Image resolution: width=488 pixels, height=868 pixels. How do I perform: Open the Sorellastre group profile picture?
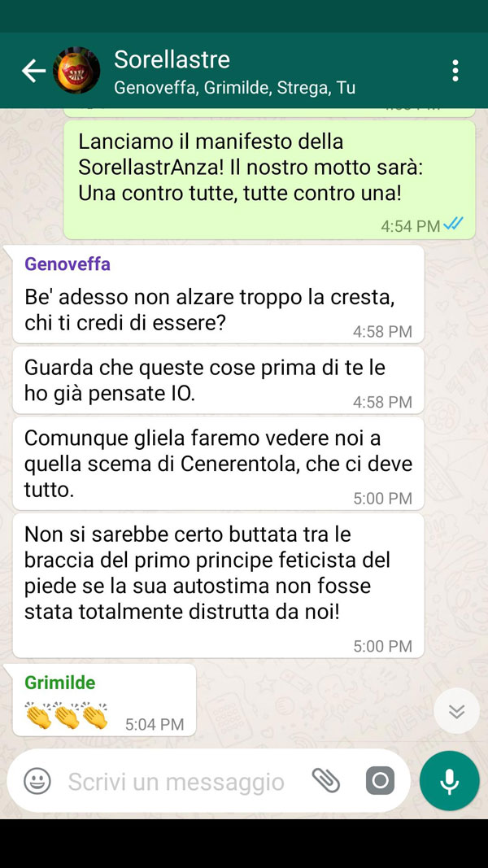click(x=76, y=70)
